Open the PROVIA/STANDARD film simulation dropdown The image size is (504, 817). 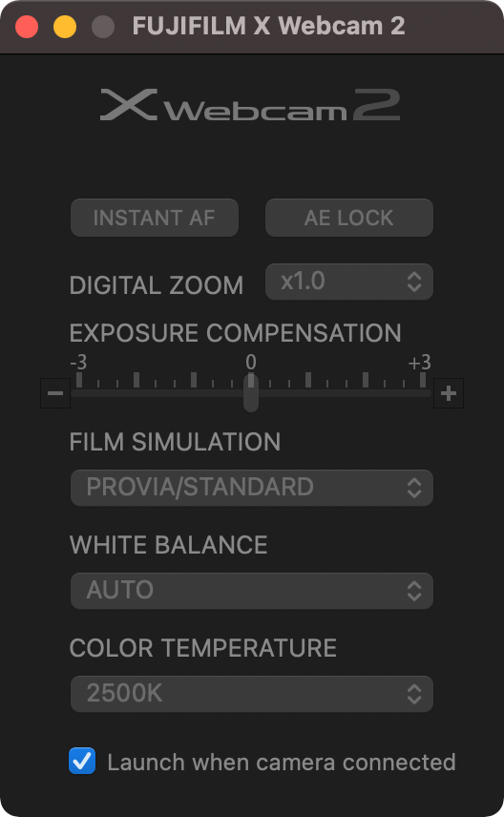pos(252,488)
